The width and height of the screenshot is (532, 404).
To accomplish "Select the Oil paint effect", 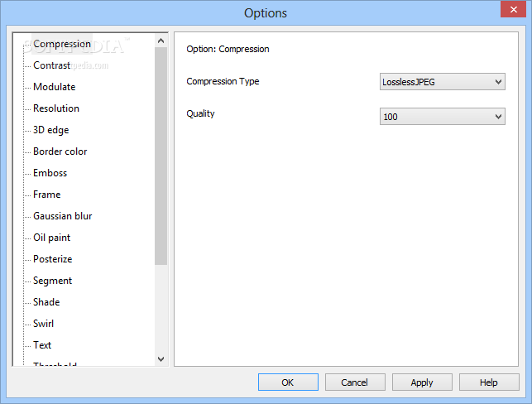I will pyautogui.click(x=51, y=238).
